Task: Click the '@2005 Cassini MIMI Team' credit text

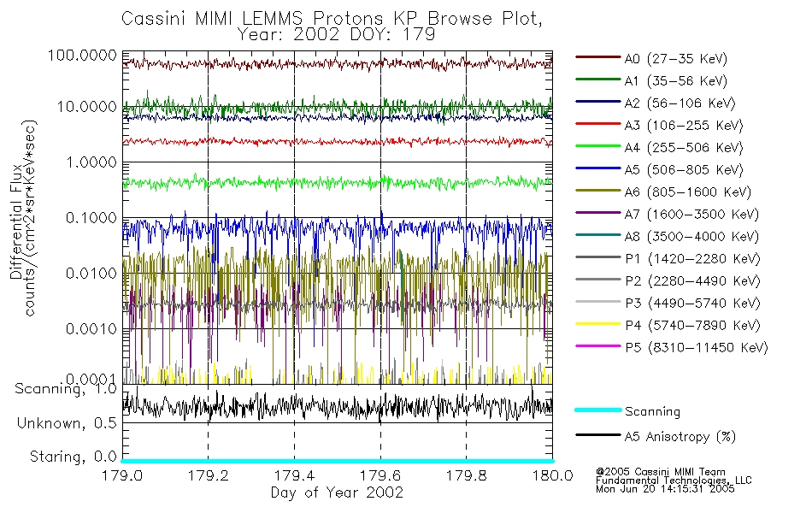Action: point(660,472)
